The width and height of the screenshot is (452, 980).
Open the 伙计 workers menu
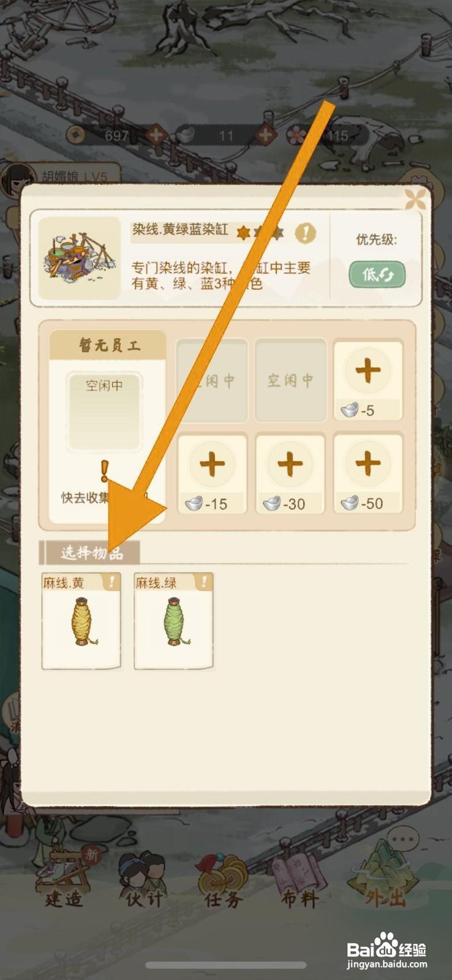[145, 880]
